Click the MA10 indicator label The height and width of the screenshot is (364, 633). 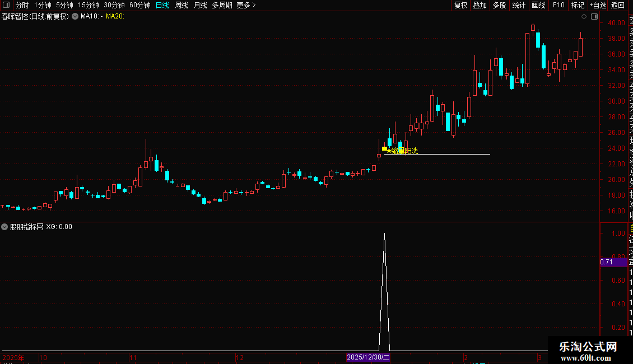(x=92, y=17)
